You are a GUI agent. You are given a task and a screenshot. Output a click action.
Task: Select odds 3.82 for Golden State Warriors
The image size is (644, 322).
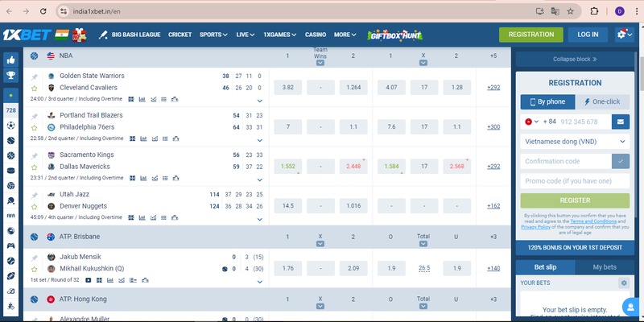pyautogui.click(x=288, y=88)
